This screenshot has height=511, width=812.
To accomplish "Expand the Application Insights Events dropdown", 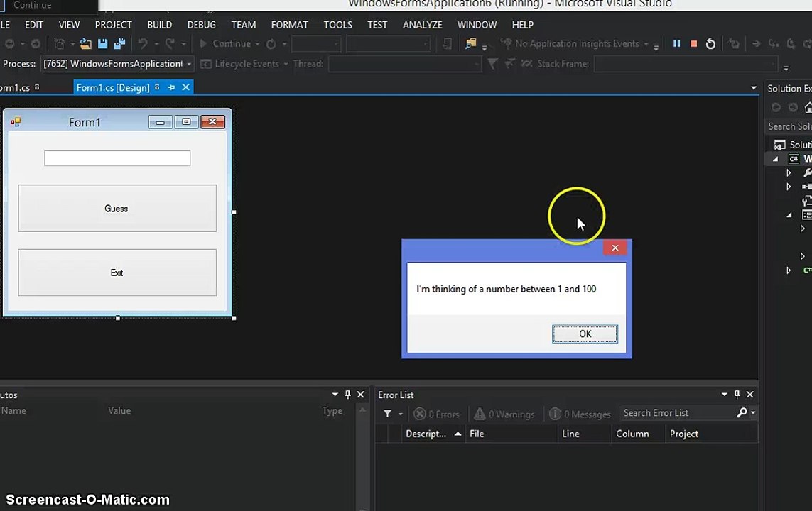I will pos(646,44).
